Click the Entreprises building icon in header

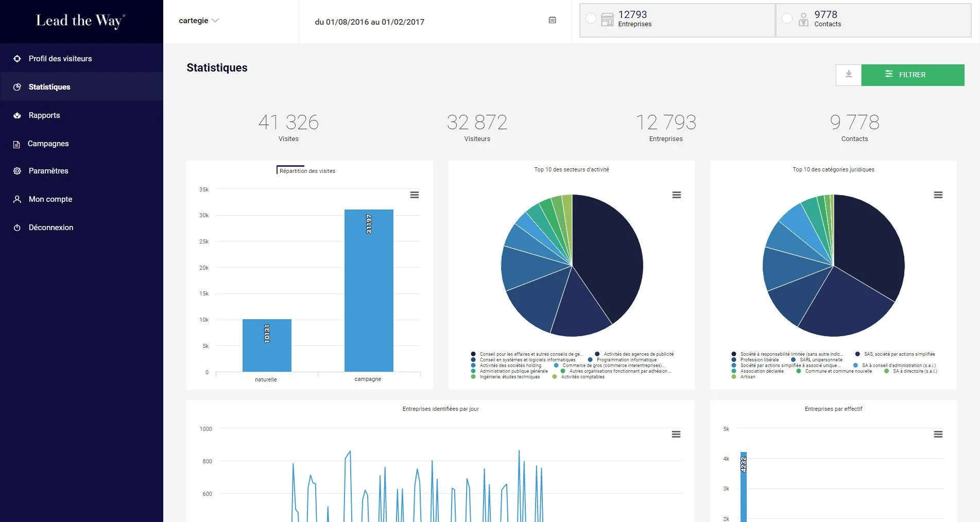(607, 20)
